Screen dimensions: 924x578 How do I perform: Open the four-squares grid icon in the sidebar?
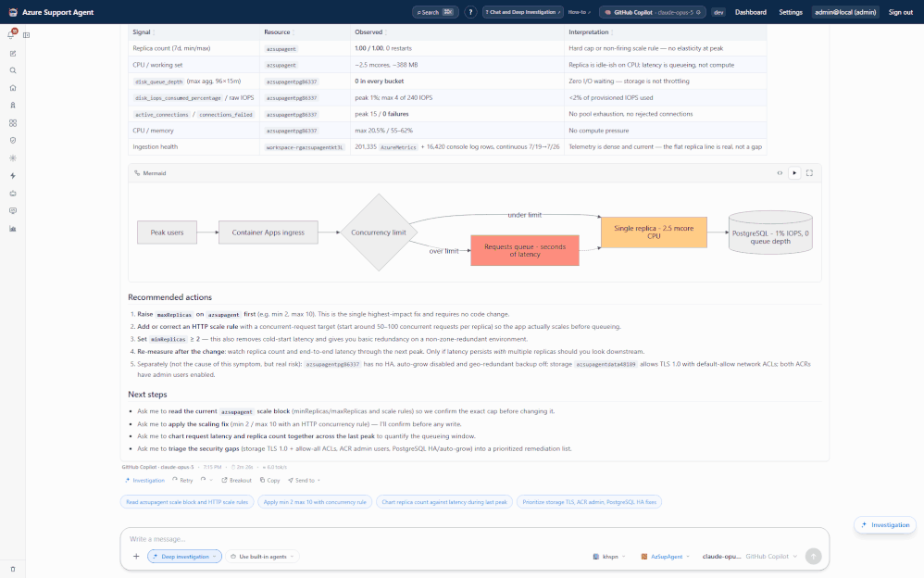(13, 123)
